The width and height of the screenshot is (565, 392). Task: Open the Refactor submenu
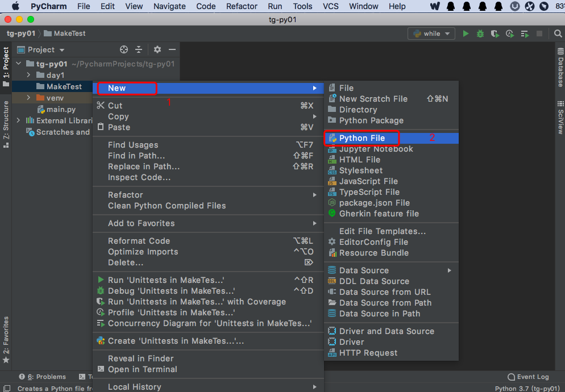[x=208, y=195]
